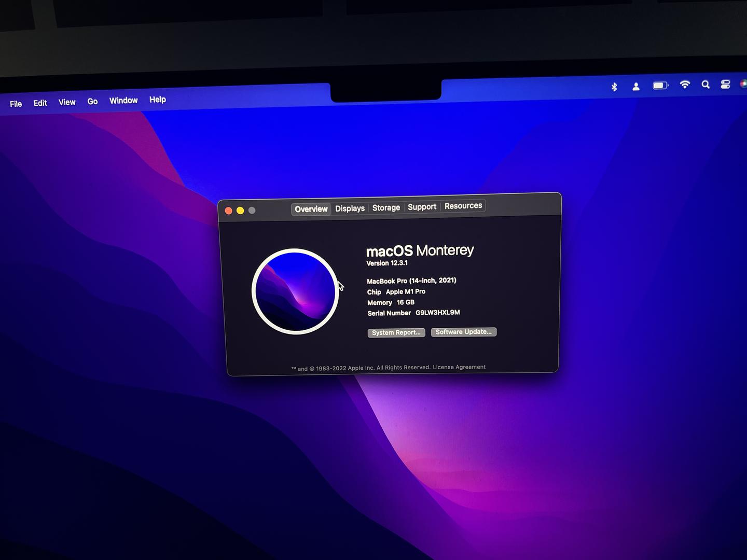Image resolution: width=747 pixels, height=560 pixels.
Task: Click the Software Update... button
Action: coord(464,332)
